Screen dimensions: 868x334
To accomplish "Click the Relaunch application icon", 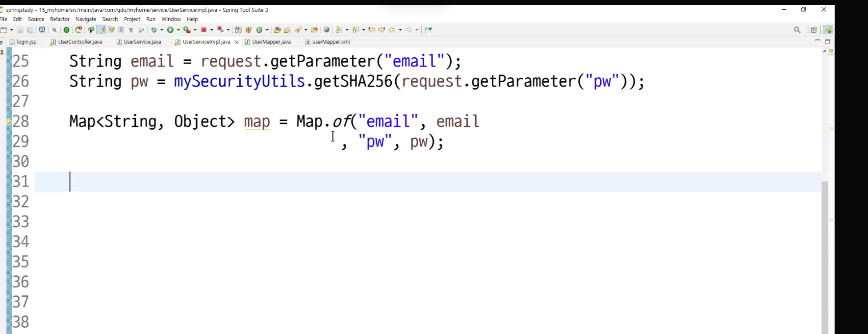I will (x=78, y=30).
